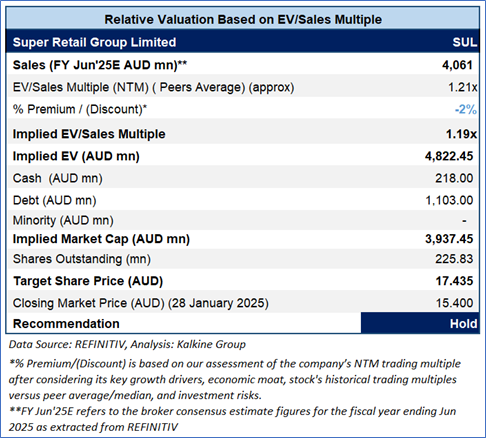Click the sales value '4,061'
Screen dimensions: 486x438
[457, 65]
